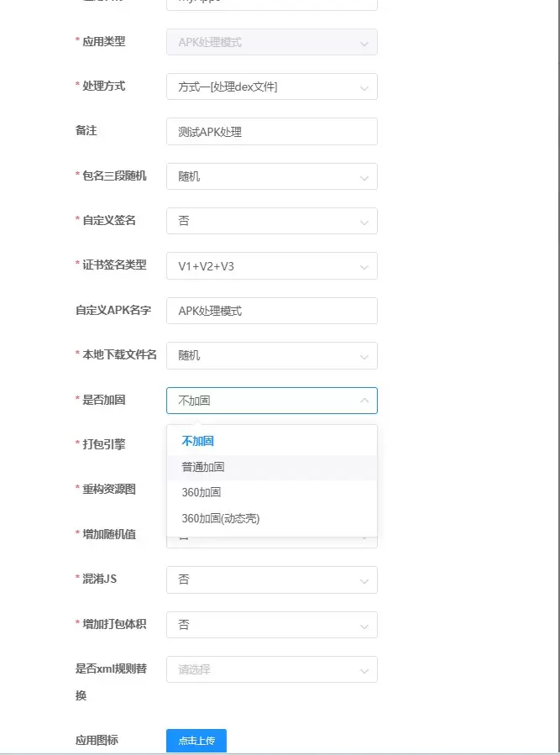Expand 包名三段随机 select box

tap(271, 176)
